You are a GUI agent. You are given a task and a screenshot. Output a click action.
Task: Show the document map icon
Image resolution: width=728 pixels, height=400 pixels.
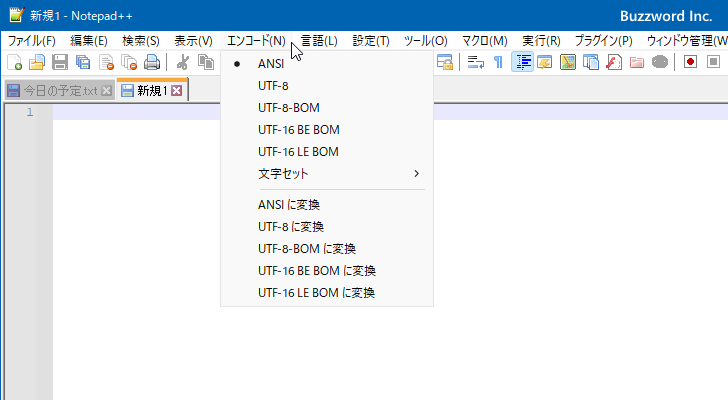568,62
